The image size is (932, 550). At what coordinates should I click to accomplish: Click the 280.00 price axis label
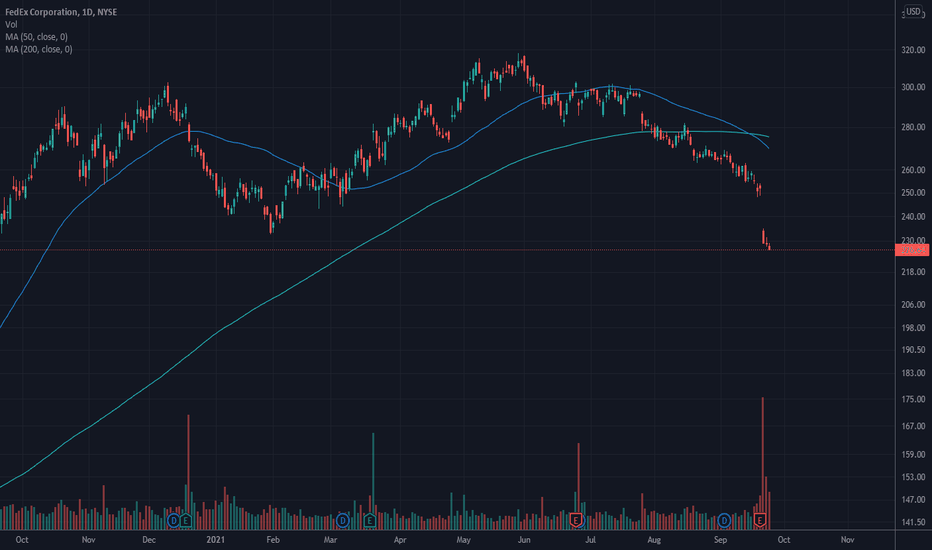pos(913,127)
